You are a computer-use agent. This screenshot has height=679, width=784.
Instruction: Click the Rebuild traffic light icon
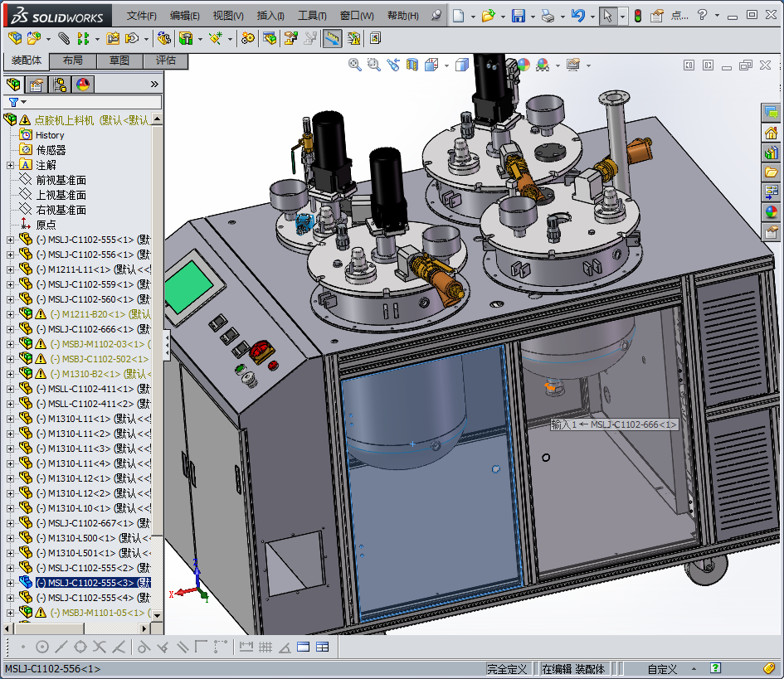click(637, 16)
